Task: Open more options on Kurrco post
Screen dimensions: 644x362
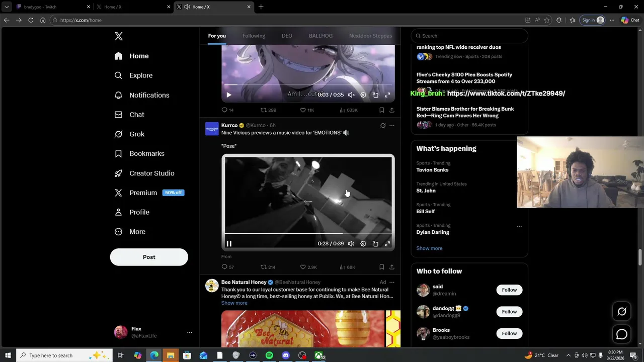Action: (392, 126)
